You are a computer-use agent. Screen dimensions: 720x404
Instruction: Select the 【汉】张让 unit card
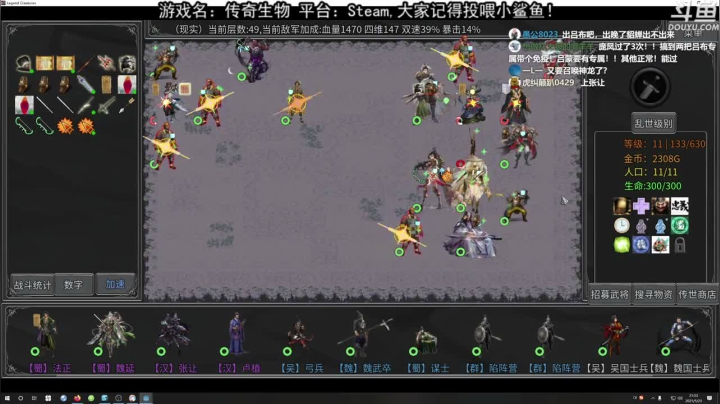175,342
